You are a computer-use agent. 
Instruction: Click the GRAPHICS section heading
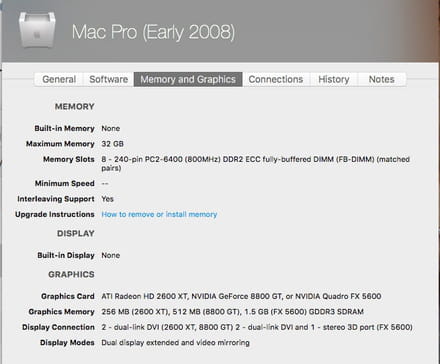point(71,274)
